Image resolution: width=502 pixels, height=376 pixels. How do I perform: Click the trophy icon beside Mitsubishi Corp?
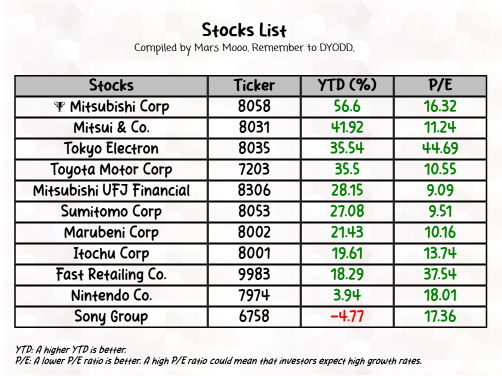59,106
